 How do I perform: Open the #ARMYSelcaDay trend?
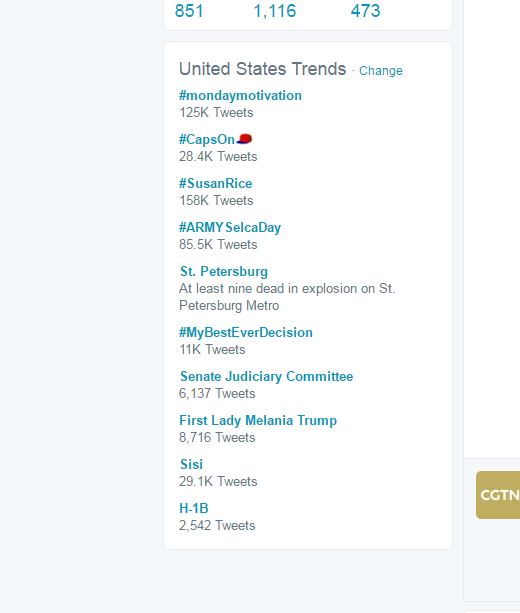click(x=230, y=228)
